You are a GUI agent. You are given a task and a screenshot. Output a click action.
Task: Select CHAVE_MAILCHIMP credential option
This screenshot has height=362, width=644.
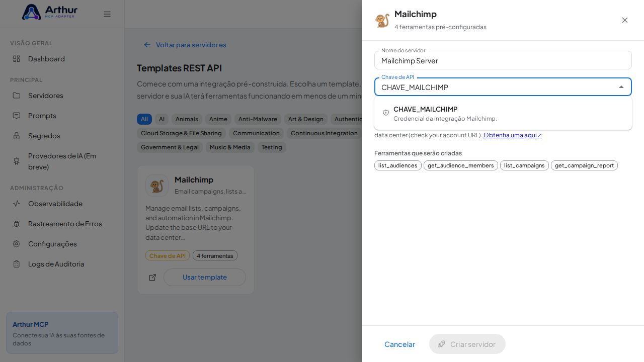click(x=503, y=114)
